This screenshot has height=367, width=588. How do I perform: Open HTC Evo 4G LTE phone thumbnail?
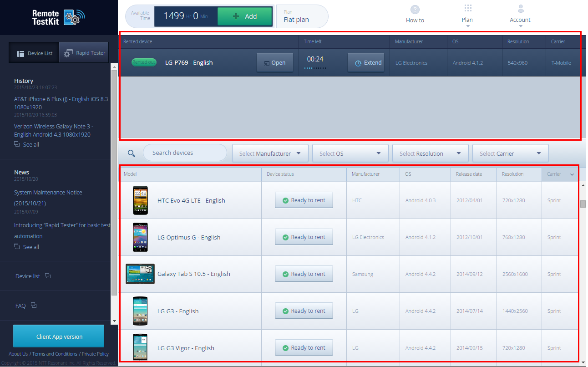coord(140,200)
